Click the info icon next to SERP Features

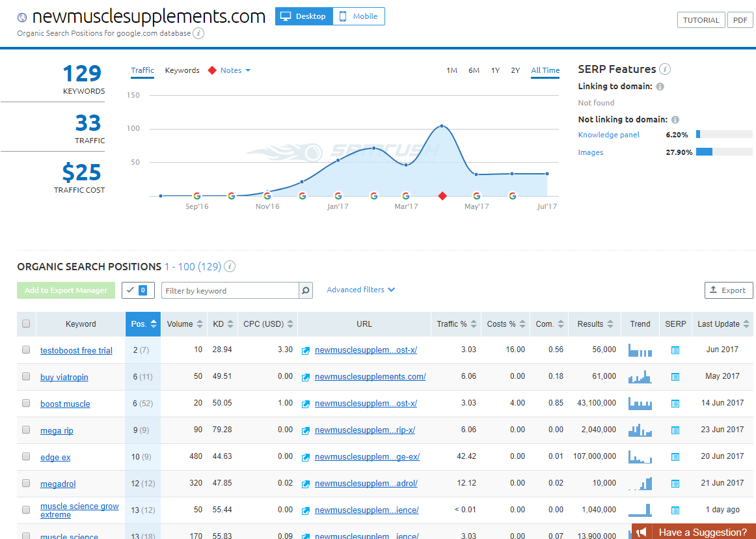(x=665, y=69)
